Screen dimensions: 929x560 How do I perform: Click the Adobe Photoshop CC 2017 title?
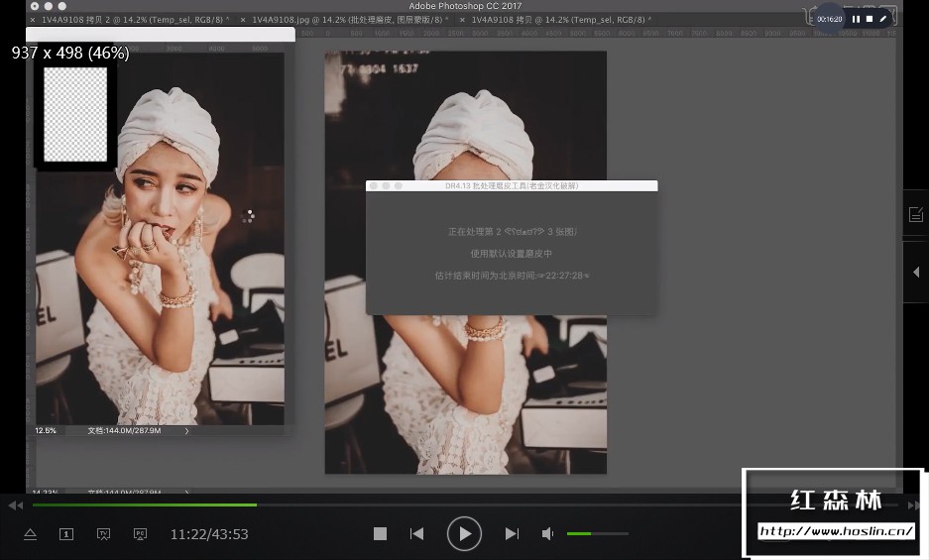tap(465, 6)
